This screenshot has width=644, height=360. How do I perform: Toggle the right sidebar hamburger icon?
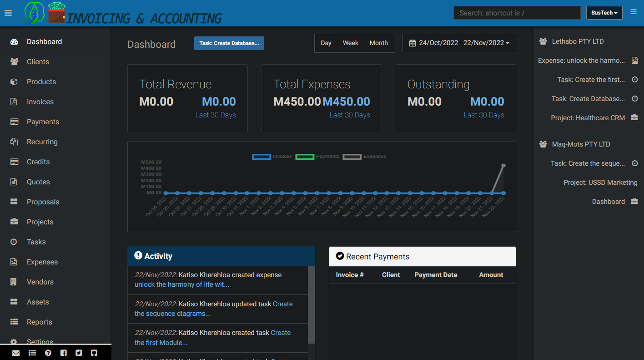634,12
